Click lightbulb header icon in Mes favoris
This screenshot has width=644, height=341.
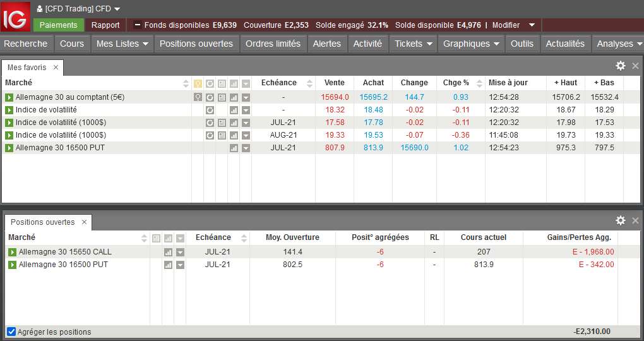tap(198, 84)
